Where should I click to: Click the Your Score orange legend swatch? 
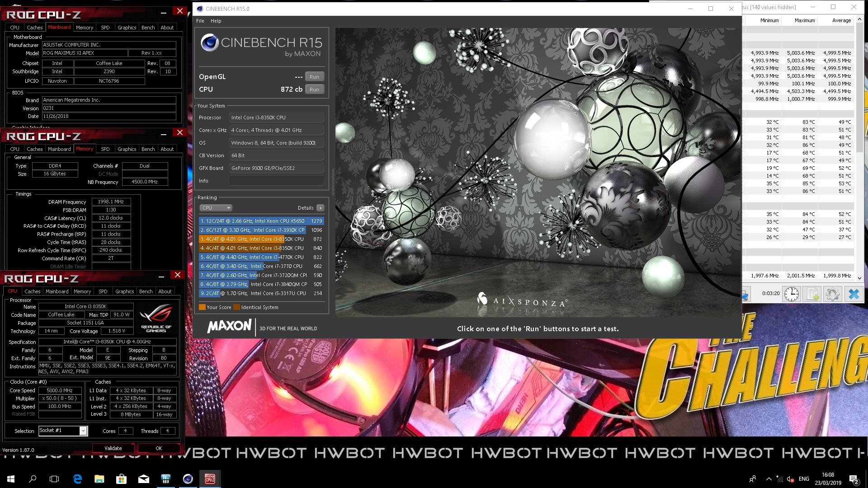(x=202, y=307)
